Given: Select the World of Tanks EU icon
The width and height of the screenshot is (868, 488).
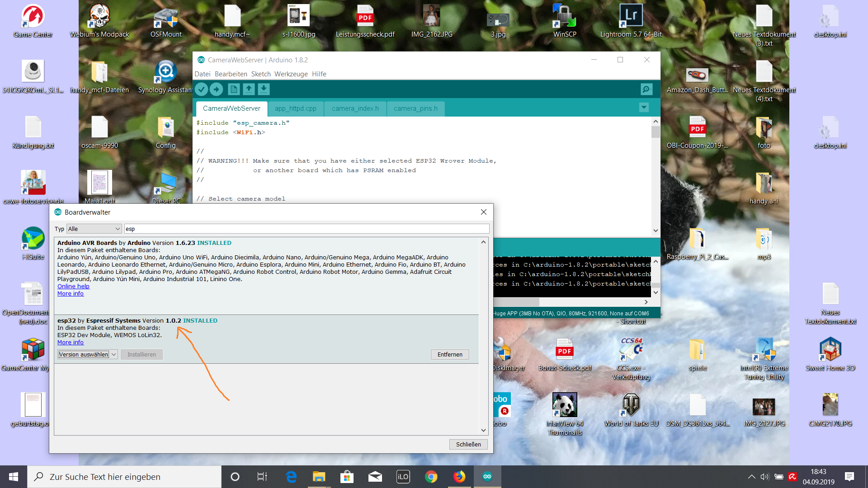Looking at the screenshot, I should point(631,410).
